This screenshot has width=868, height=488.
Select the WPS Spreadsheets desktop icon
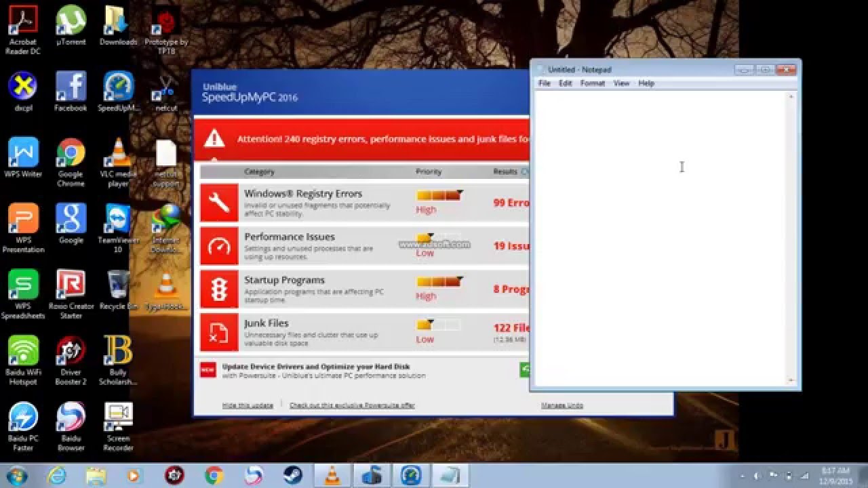(23, 295)
